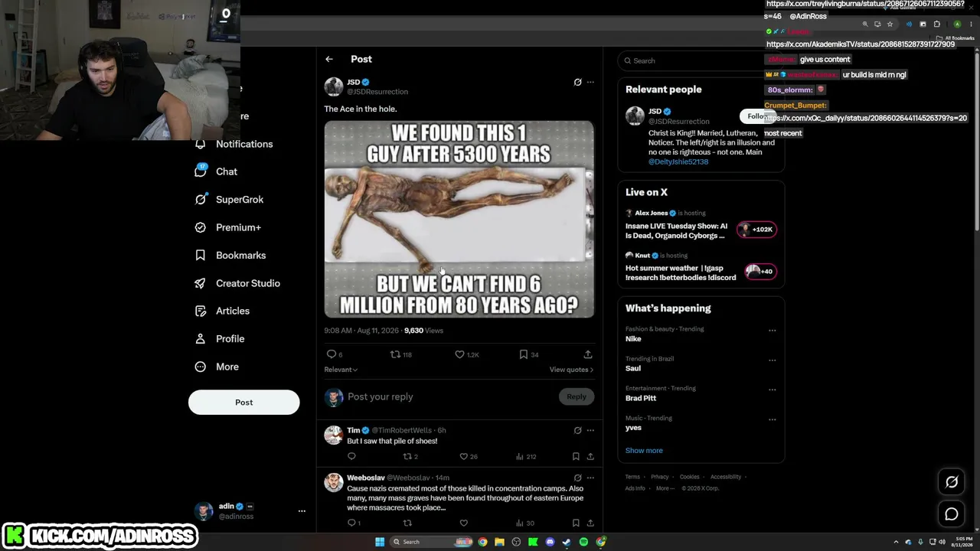
Task: View analytics on Weeboslav's reply showing 30
Action: pos(525,523)
